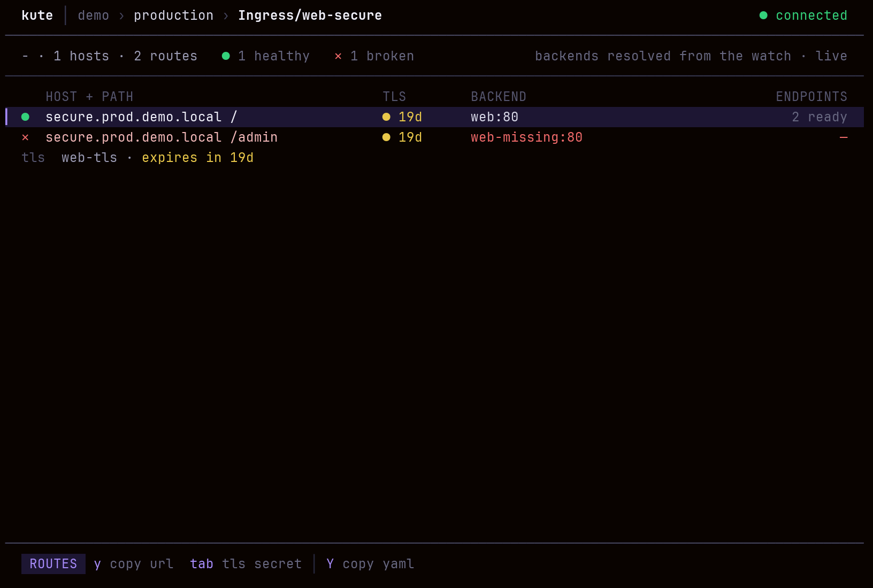Click the red broken cross icon

(x=338, y=56)
